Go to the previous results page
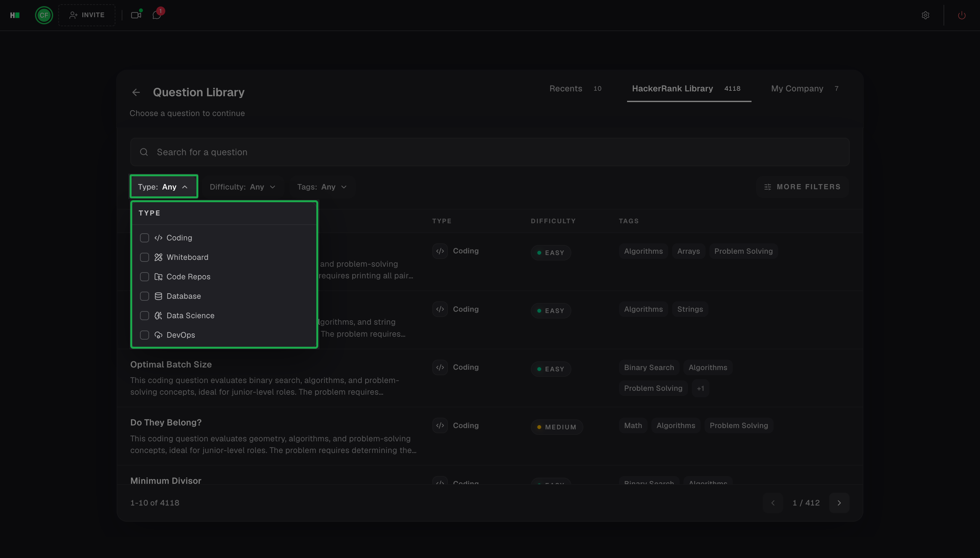This screenshot has height=558, width=980. click(773, 503)
